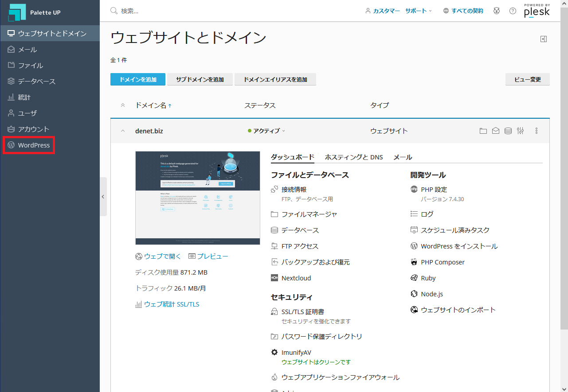Open hosting settings sliders icon in denet.biz row
The image size is (568, 392).
coord(521,131)
